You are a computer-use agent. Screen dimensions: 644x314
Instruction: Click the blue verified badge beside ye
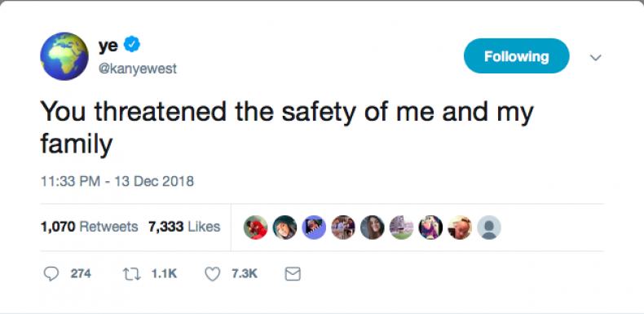click(x=132, y=44)
